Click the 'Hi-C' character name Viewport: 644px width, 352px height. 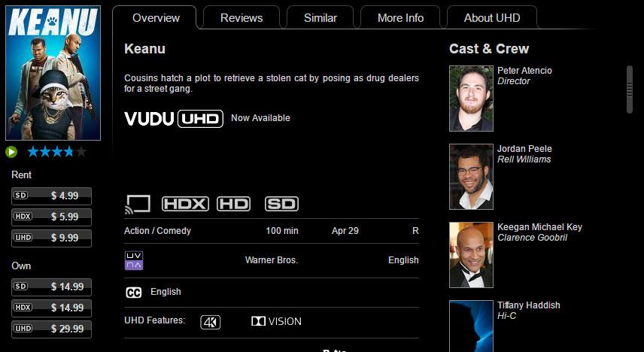coord(506,316)
